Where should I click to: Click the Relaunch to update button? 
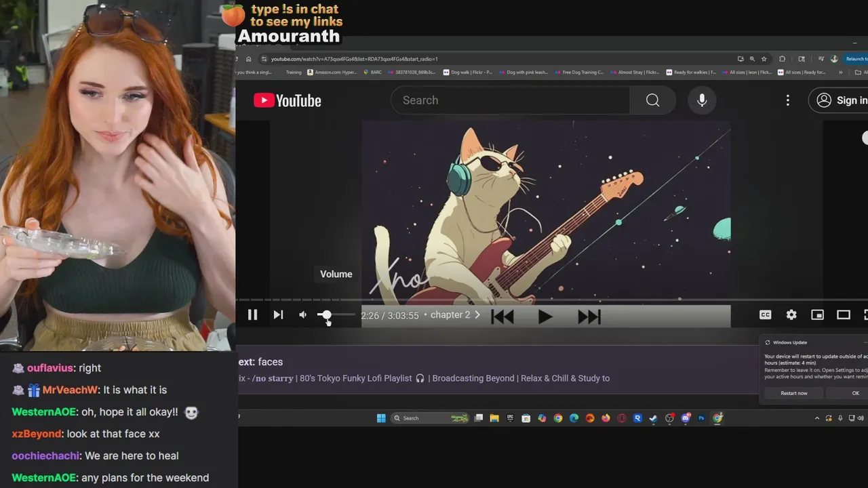coord(856,59)
